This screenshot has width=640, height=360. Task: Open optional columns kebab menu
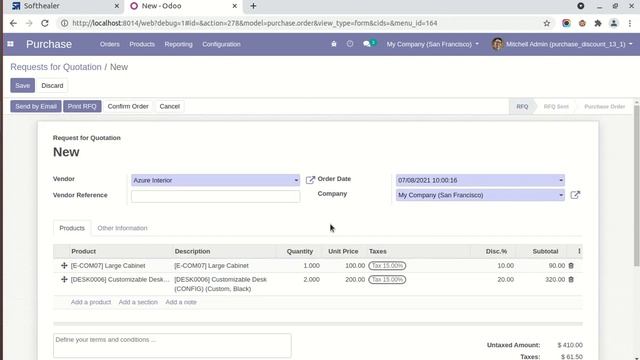coord(579,251)
